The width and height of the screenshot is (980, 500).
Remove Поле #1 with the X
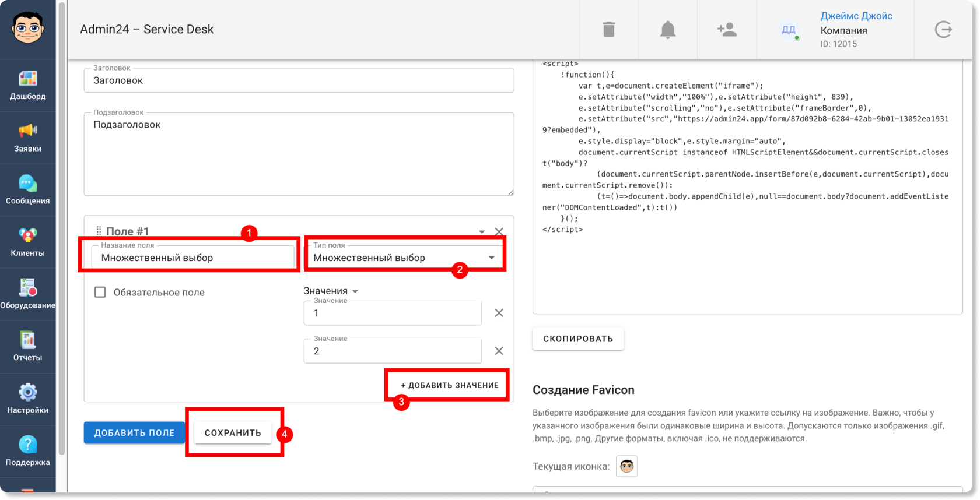(499, 231)
